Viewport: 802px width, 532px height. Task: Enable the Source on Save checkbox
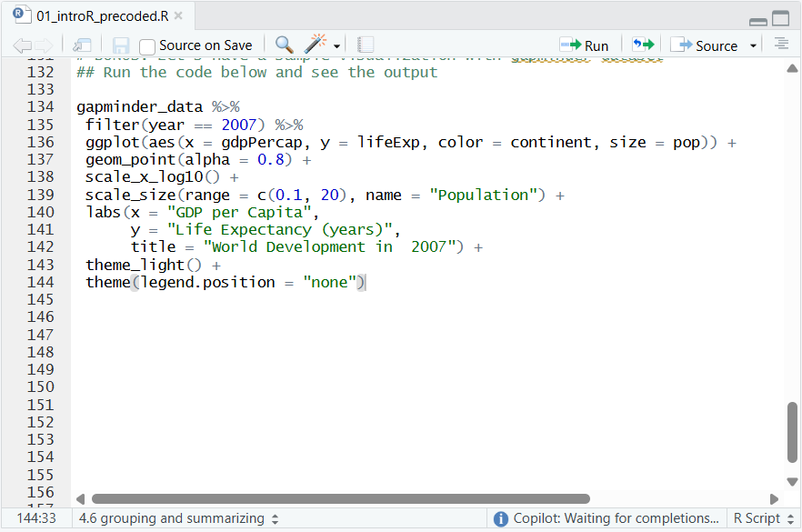pos(147,45)
